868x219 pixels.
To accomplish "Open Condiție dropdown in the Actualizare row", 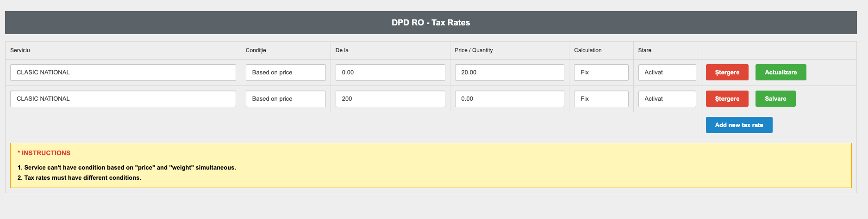I will (286, 73).
